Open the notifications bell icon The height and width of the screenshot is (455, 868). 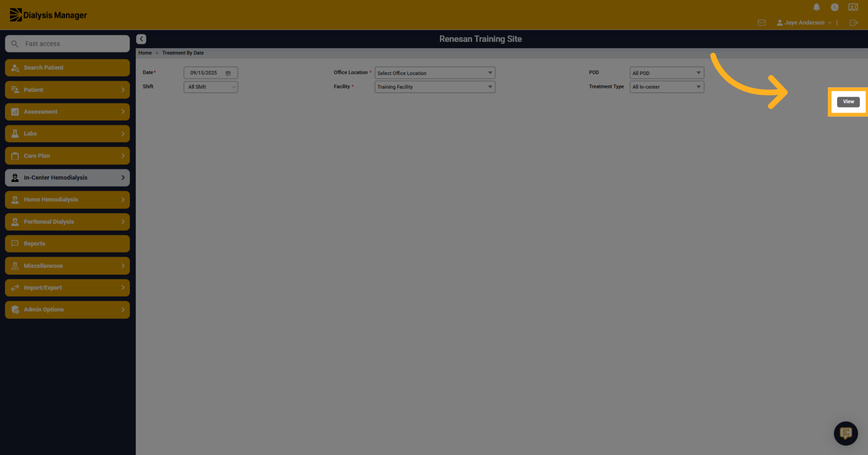816,7
